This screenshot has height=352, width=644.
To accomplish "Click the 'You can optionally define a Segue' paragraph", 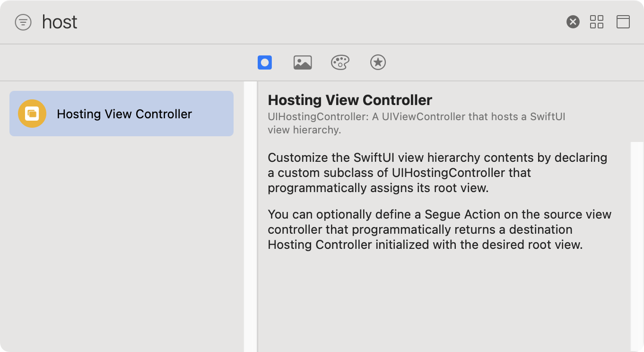I will (440, 229).
